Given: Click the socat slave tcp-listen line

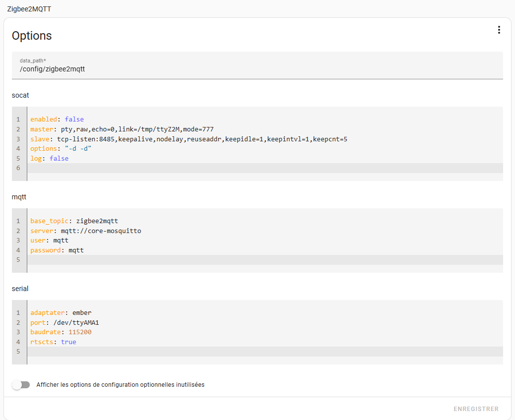Looking at the screenshot, I should point(189,139).
